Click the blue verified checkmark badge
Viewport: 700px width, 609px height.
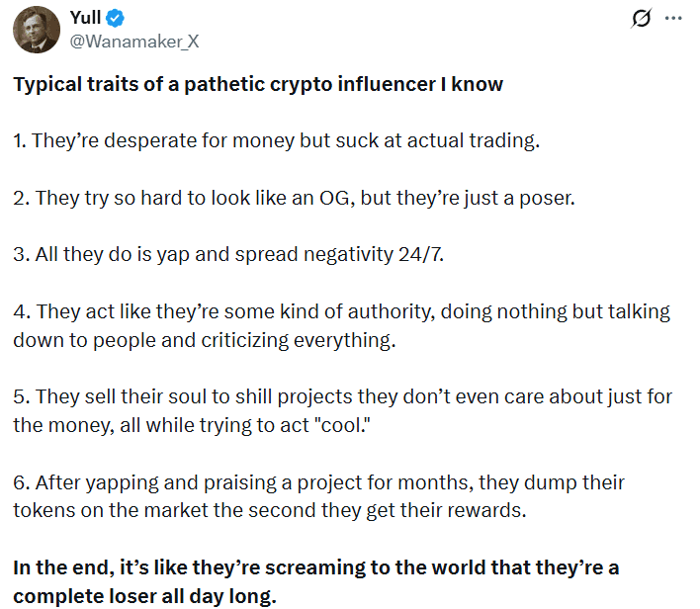(117, 17)
